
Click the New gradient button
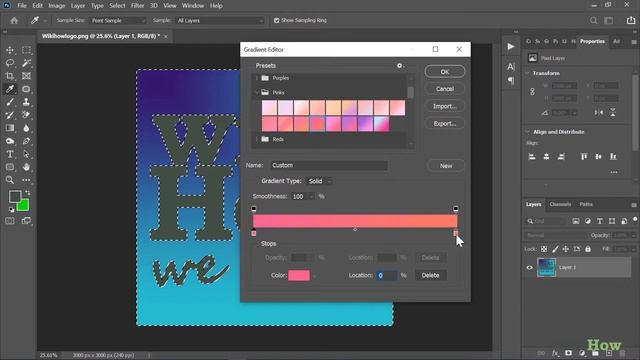pos(446,166)
